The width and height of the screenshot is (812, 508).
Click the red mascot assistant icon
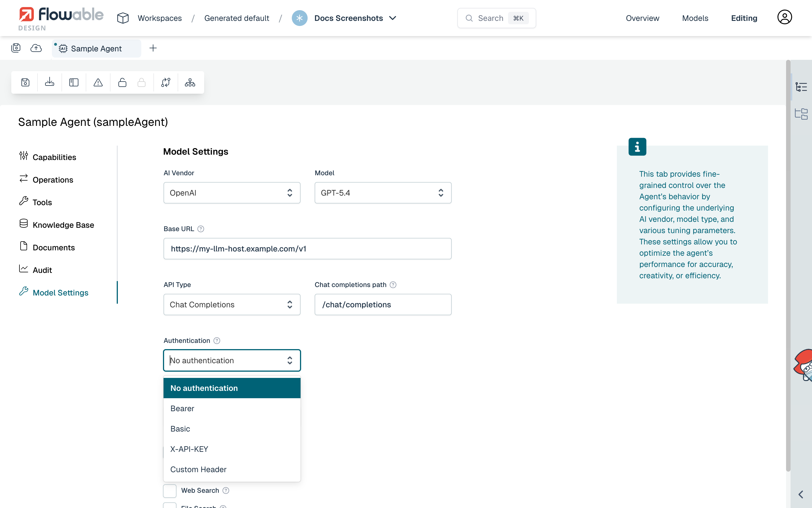(803, 365)
